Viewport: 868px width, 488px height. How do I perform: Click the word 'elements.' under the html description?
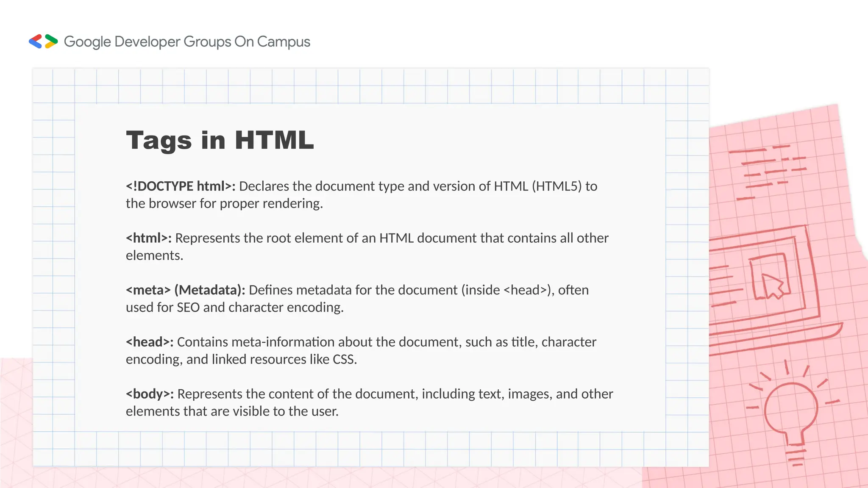155,255
